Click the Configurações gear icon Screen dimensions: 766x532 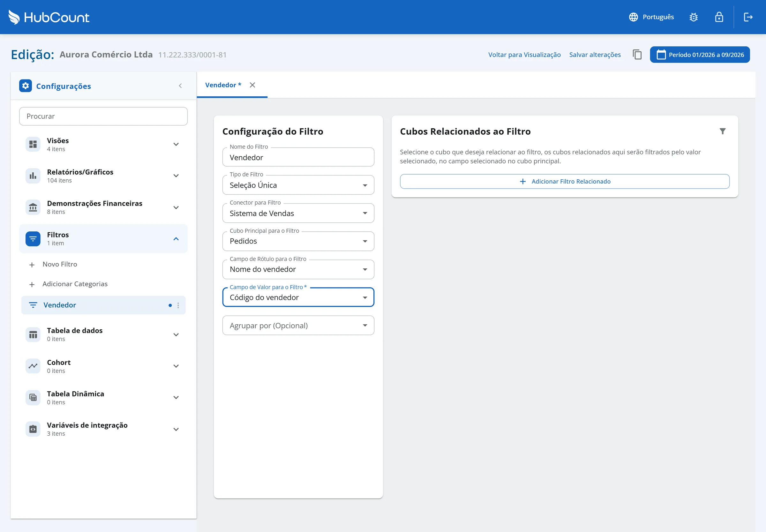click(25, 86)
